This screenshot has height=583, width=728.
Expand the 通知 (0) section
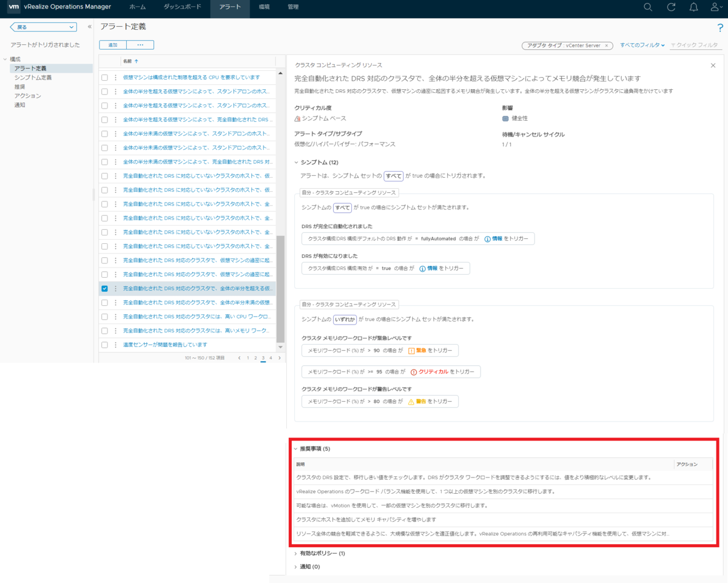click(296, 567)
